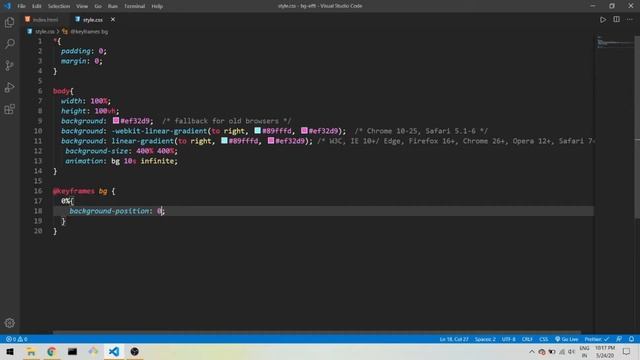The image size is (640, 360).
Task: Place cursor on background-size property line
Action: click(x=121, y=151)
